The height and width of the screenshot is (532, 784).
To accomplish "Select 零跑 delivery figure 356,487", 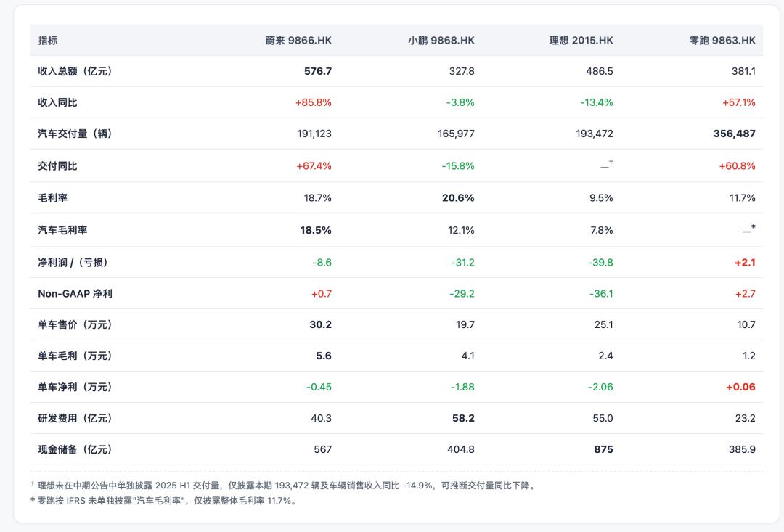I will [x=734, y=134].
